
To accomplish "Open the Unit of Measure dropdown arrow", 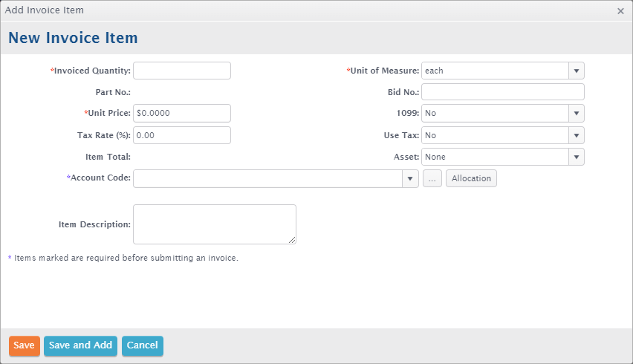I will tap(577, 71).
